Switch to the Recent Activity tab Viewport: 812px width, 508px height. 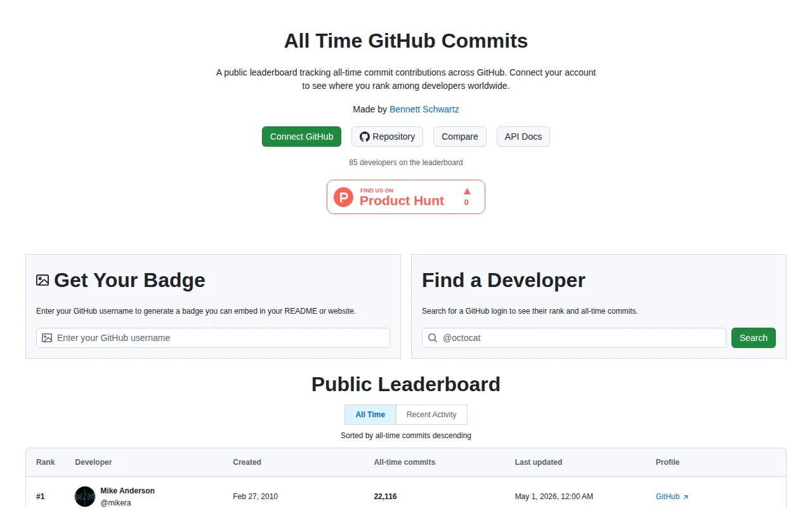[x=431, y=415]
